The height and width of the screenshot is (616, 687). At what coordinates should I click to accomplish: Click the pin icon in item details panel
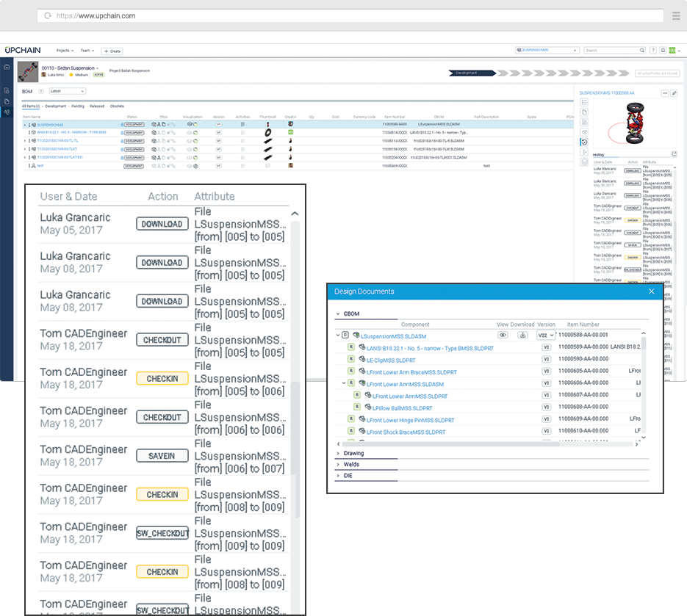pos(675,93)
